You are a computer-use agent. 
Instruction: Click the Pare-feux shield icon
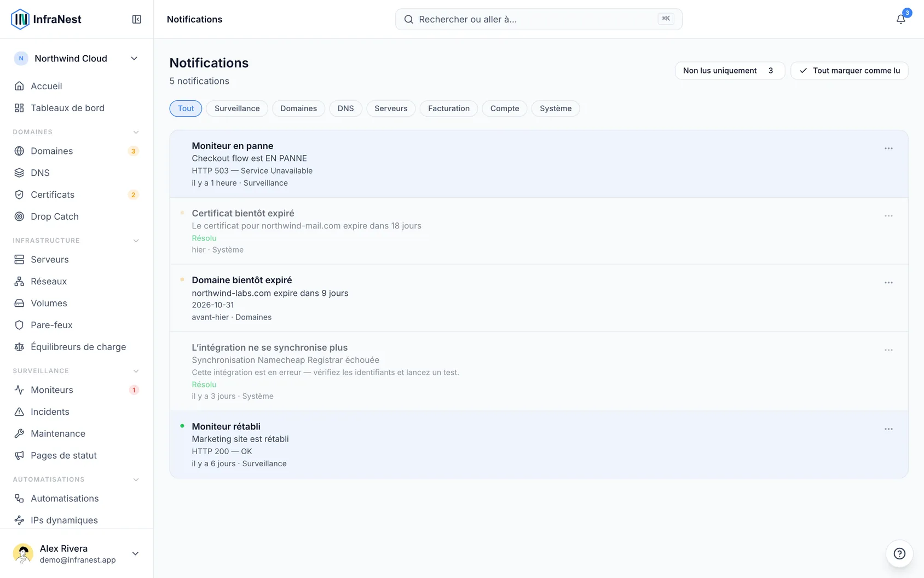[19, 325]
